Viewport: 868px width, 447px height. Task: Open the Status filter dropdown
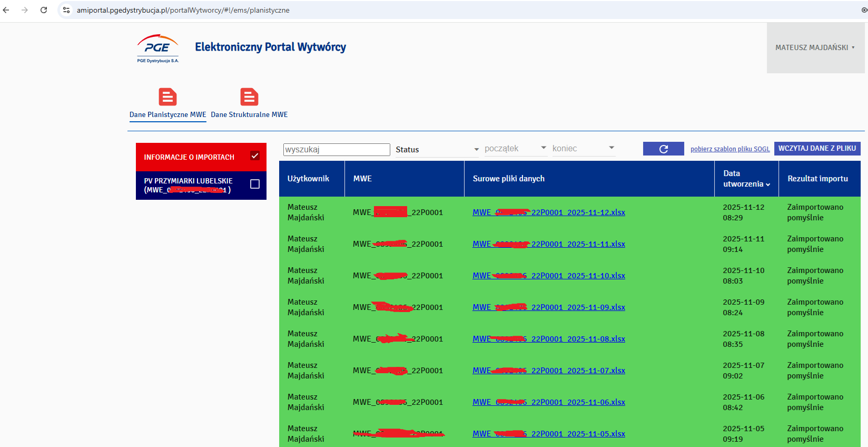[x=437, y=150]
